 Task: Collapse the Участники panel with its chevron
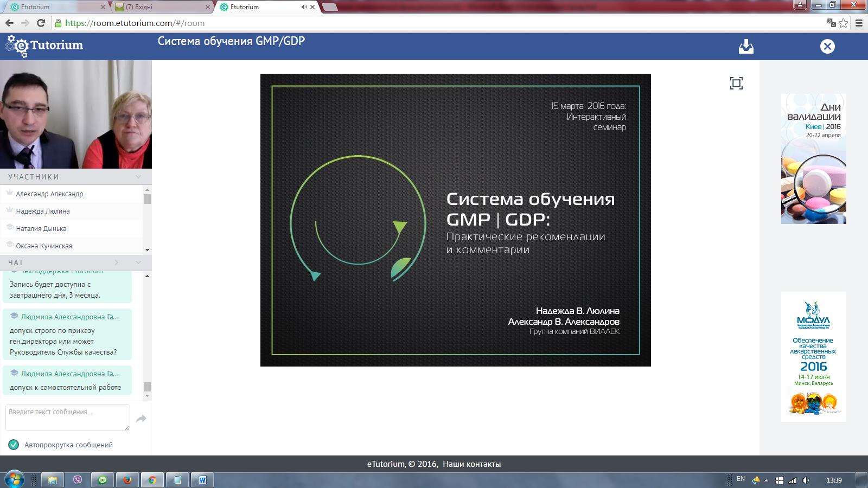point(138,177)
